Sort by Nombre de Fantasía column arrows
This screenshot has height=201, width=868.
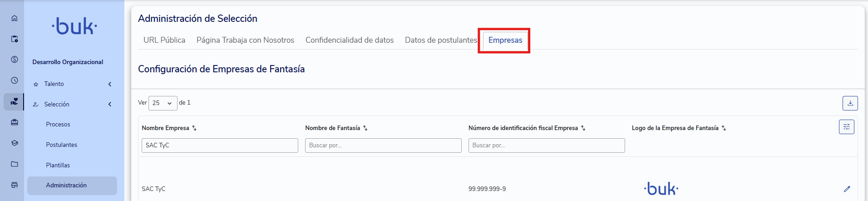click(x=365, y=128)
